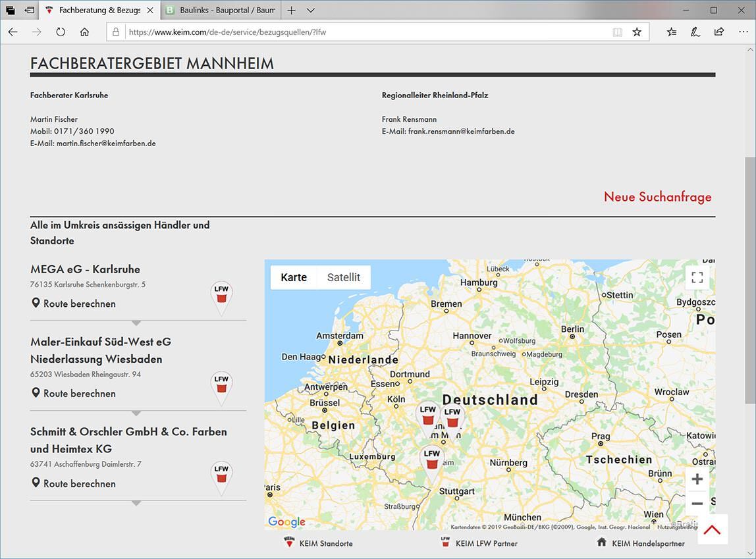Calculate route to Schmitt & Orschler Aschaffenburg

point(73,483)
